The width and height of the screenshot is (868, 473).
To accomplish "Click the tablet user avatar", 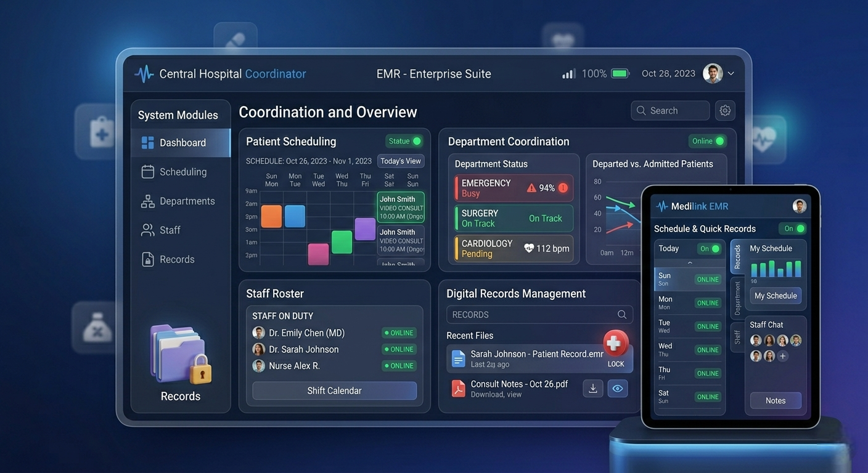I will click(x=800, y=206).
